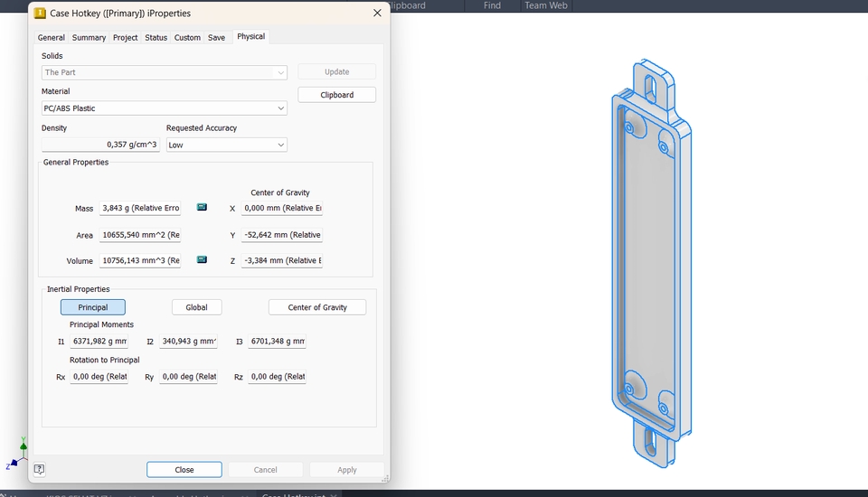Click the Rx rotation field

tap(99, 377)
